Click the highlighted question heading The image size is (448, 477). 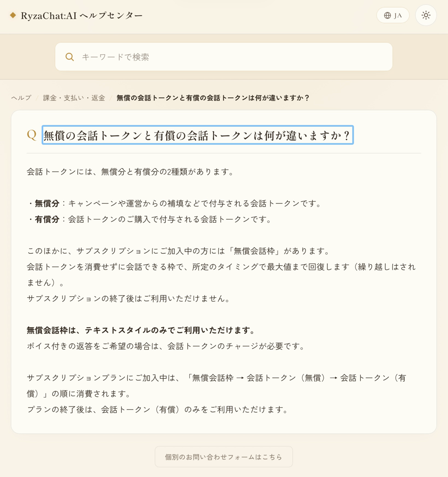tap(198, 135)
